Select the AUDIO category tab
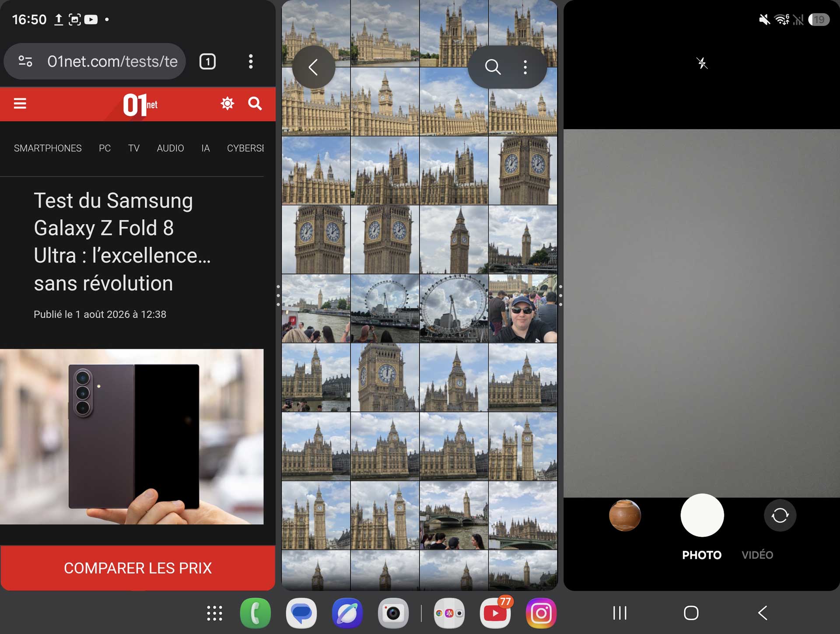 pyautogui.click(x=170, y=148)
